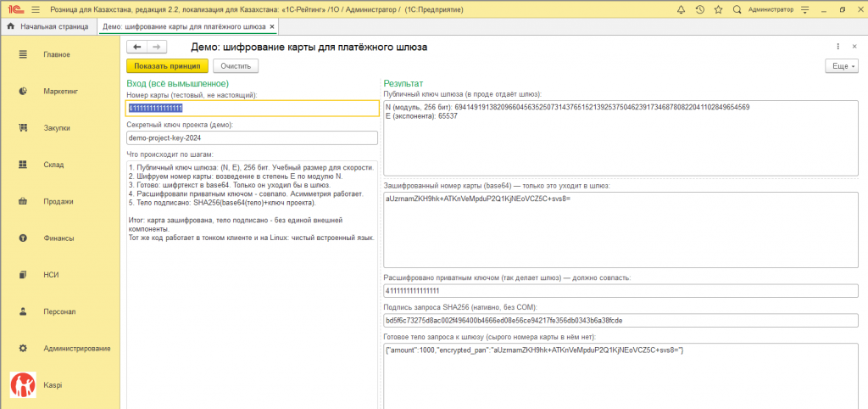Screen dimensions: 868x409
Task: Click the Готовое тело запроса text area
Action: (x=620, y=376)
